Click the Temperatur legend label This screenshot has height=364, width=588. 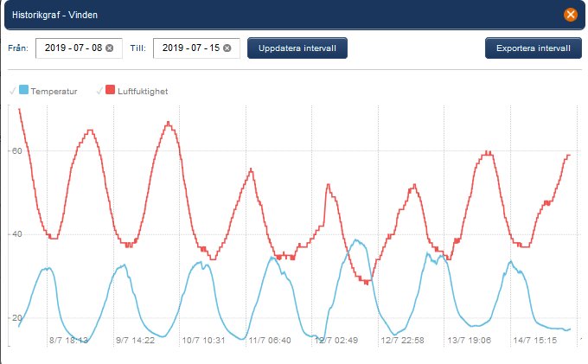[54, 91]
